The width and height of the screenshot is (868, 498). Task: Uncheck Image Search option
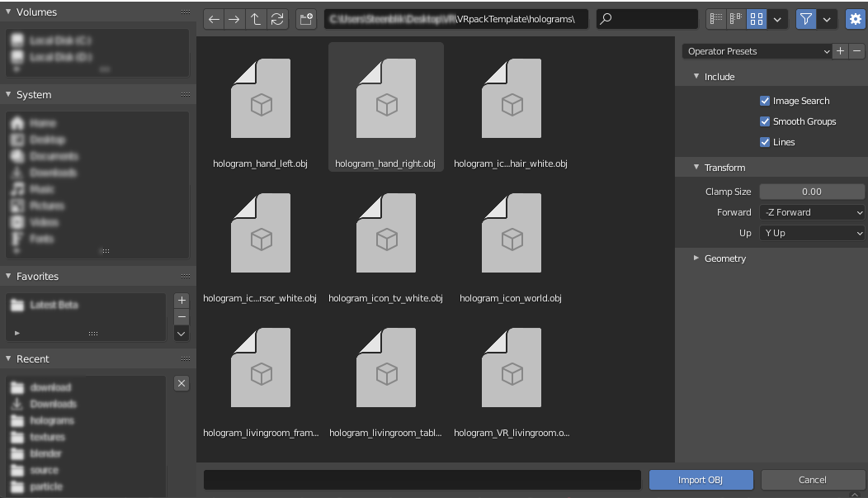click(x=765, y=101)
